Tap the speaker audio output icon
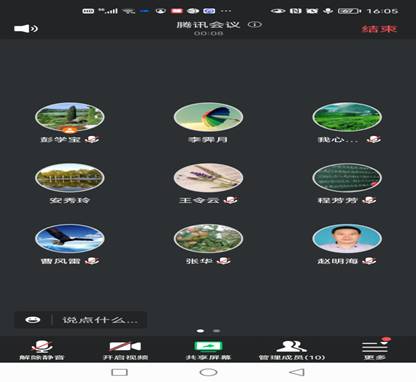Viewport: 416px width, 382px height. click(26, 29)
